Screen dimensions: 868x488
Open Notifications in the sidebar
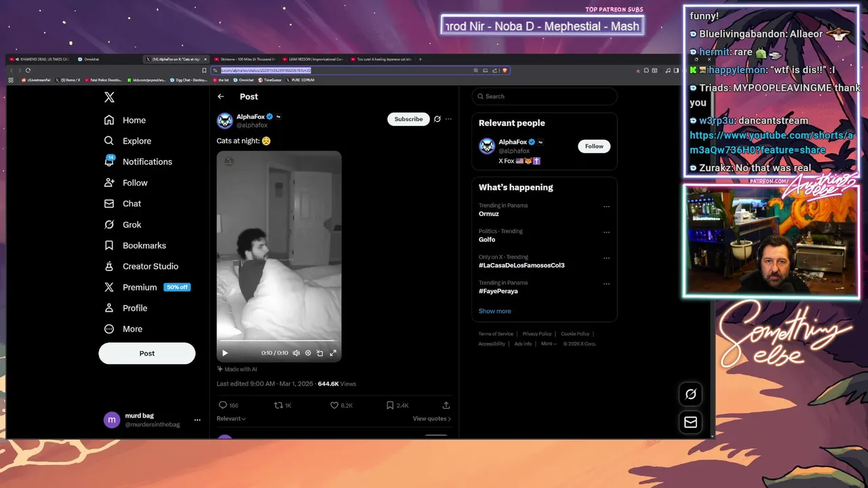(x=138, y=162)
